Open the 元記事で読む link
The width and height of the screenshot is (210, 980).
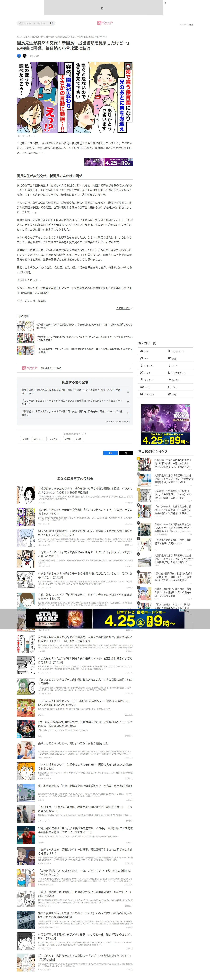pos(125,308)
